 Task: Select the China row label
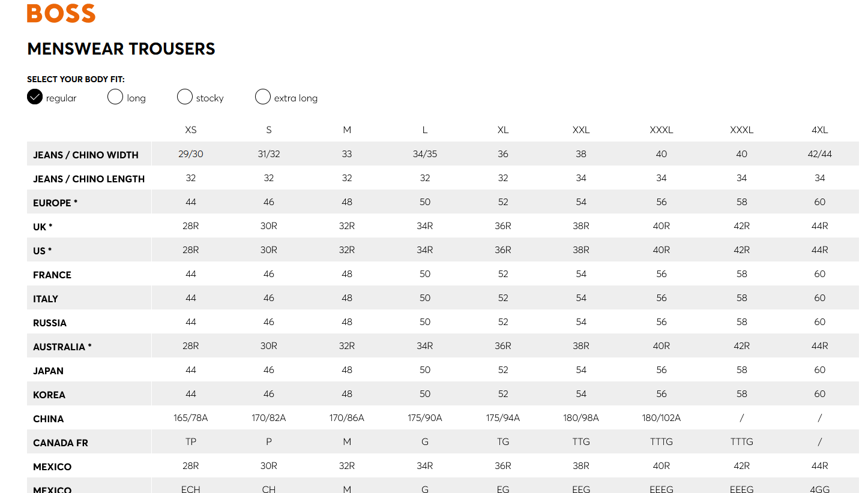tap(49, 419)
